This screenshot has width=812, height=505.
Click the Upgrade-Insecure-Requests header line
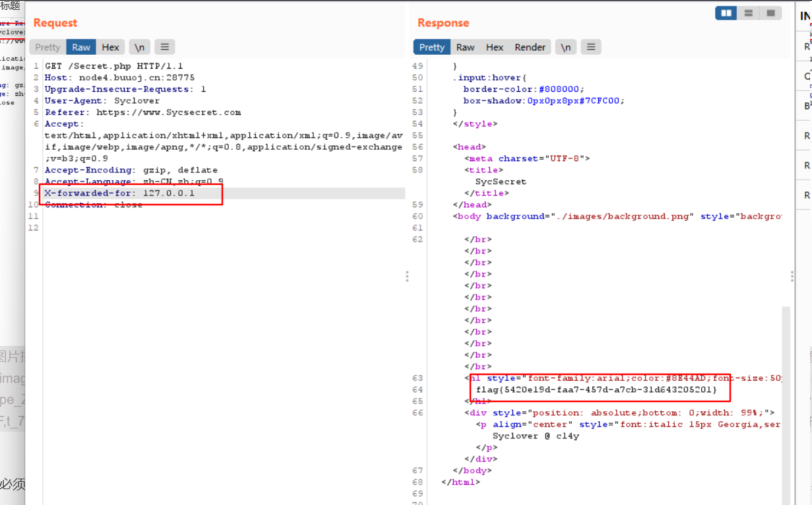125,89
